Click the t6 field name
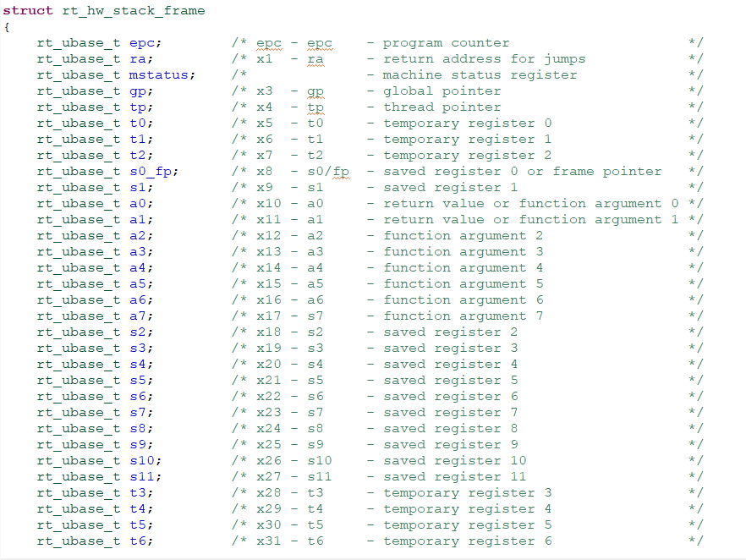Image resolution: width=746 pixels, height=560 pixels. (138, 541)
